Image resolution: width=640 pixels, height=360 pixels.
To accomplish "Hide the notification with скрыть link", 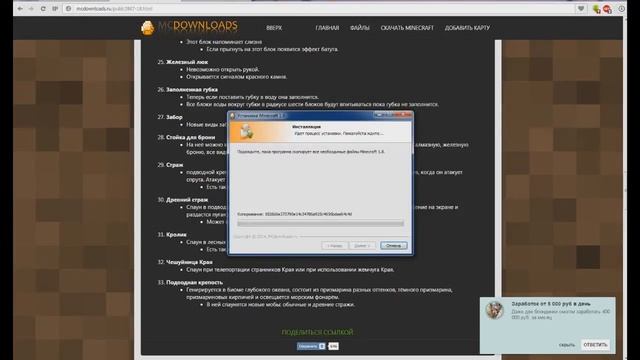I will click(567, 345).
